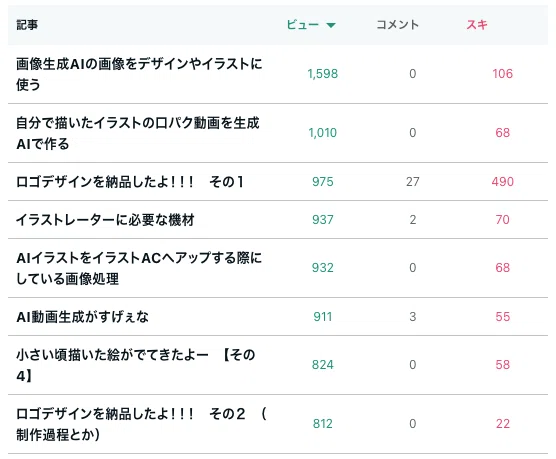
Task: Open article 自分で描いたイラストの口パク動画を生成AIで作る
Action: pos(138,133)
